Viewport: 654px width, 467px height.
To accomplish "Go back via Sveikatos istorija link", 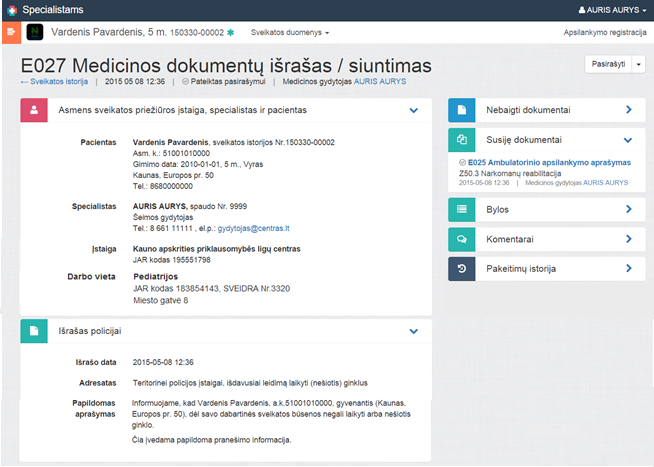I will (57, 82).
